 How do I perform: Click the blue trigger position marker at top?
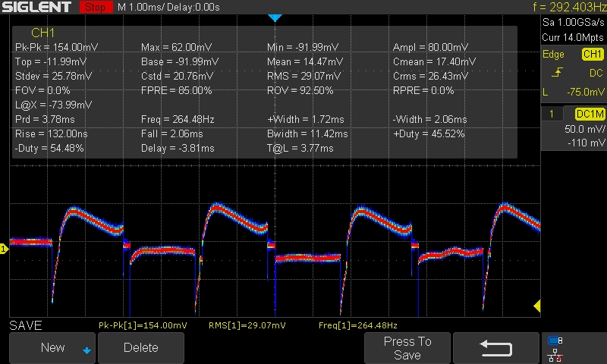275,17
